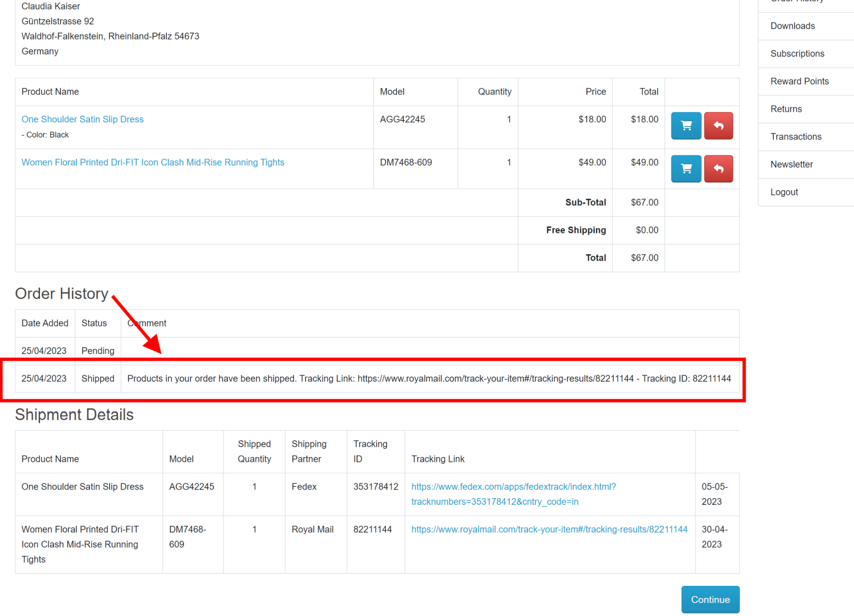Reorder the Women Floral Running Tights
Image resolution: width=854 pixels, height=616 pixels.
(686, 169)
